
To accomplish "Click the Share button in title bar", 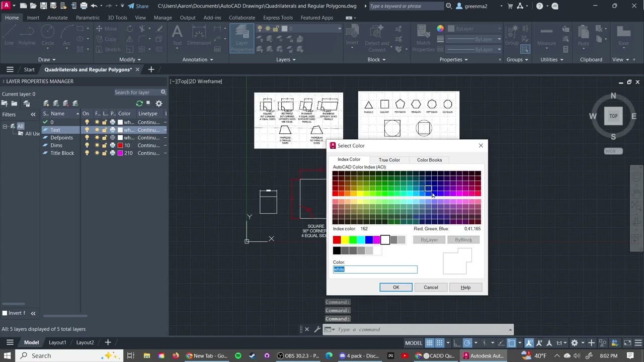I will pyautogui.click(x=138, y=6).
